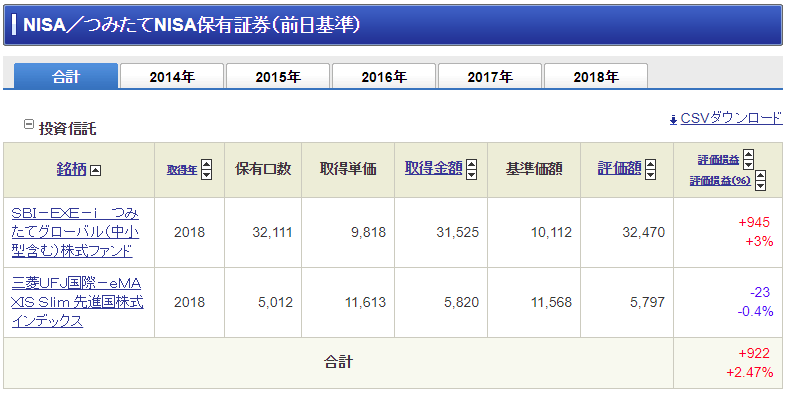Sort 取得年 column descending with down arrow
This screenshot has height=394, width=797.
pyautogui.click(x=206, y=174)
